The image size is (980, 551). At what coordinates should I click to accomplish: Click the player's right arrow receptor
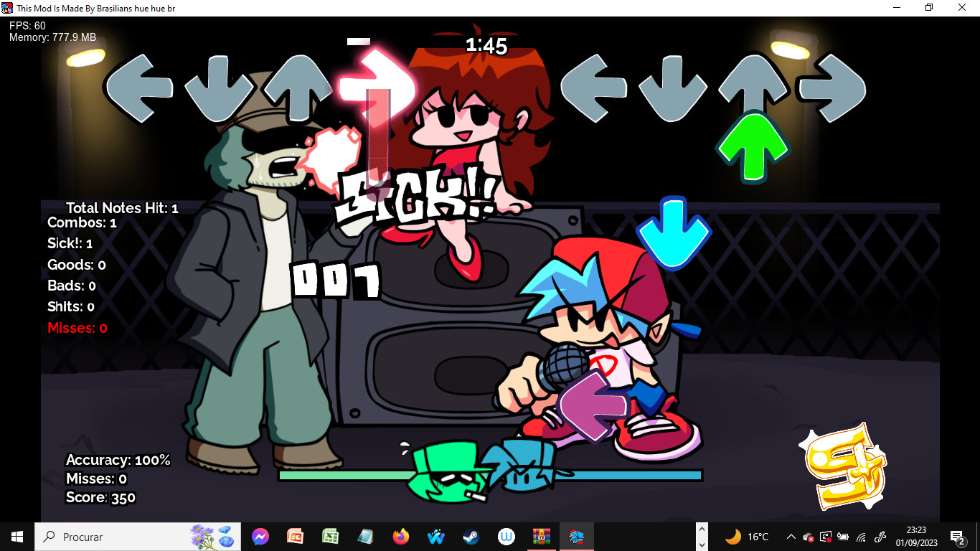point(831,88)
